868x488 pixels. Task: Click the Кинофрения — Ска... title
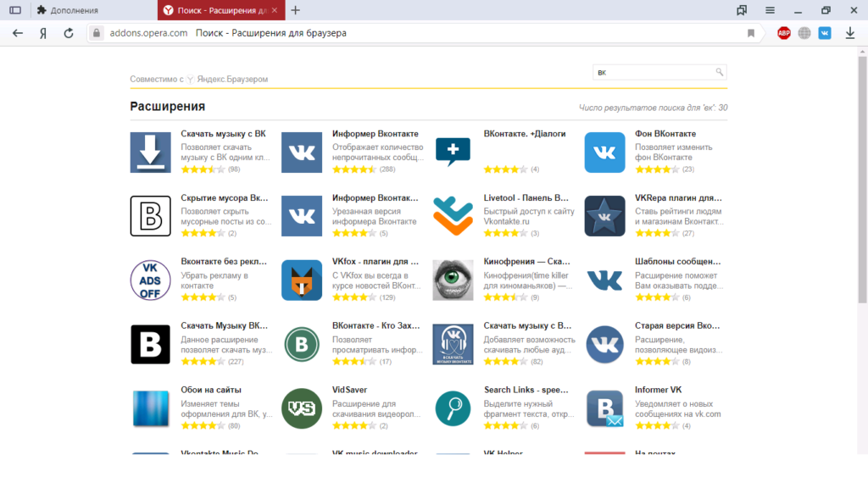(x=527, y=262)
